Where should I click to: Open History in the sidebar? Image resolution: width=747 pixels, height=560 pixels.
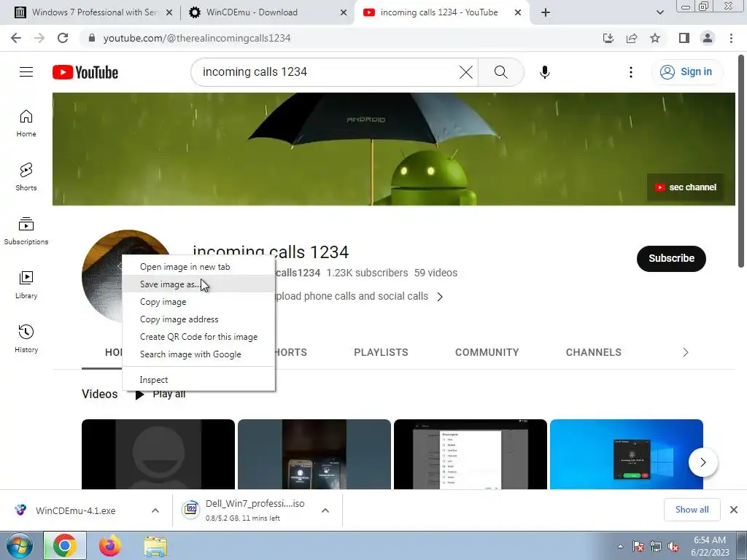[x=26, y=338]
